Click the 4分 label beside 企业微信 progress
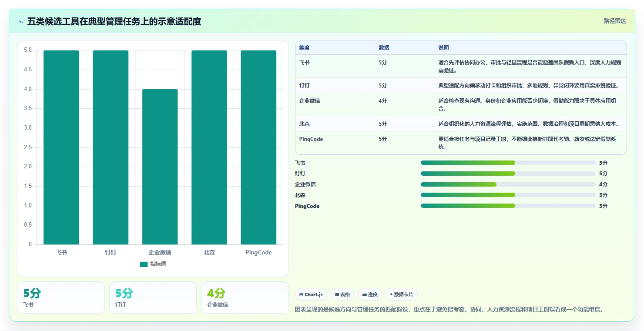 click(603, 184)
